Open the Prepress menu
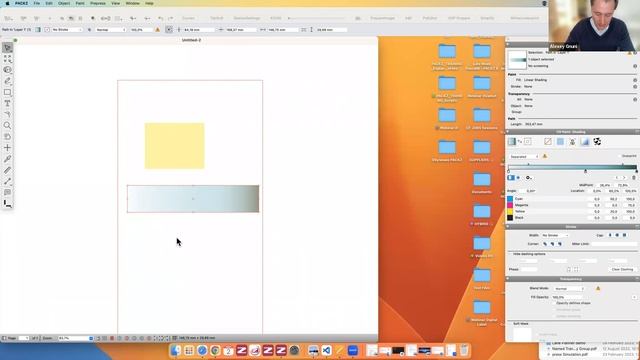 click(x=98, y=3)
